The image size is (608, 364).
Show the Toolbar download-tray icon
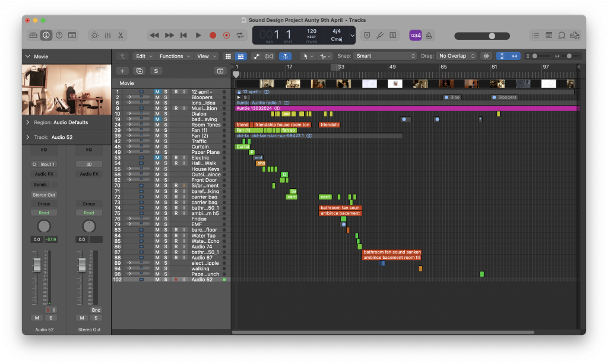point(72,35)
